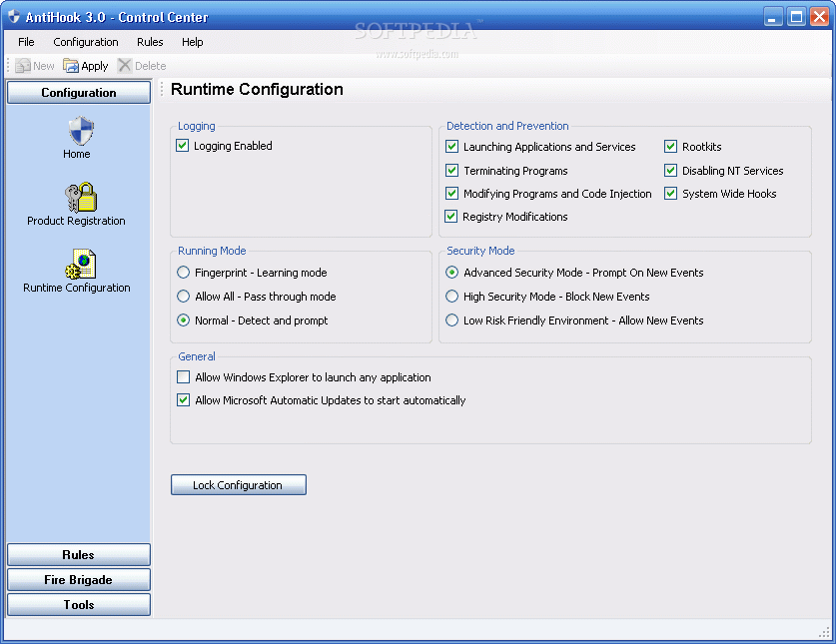The width and height of the screenshot is (836, 644).
Task: Select Fingerprint - Learning mode
Action: point(184,273)
